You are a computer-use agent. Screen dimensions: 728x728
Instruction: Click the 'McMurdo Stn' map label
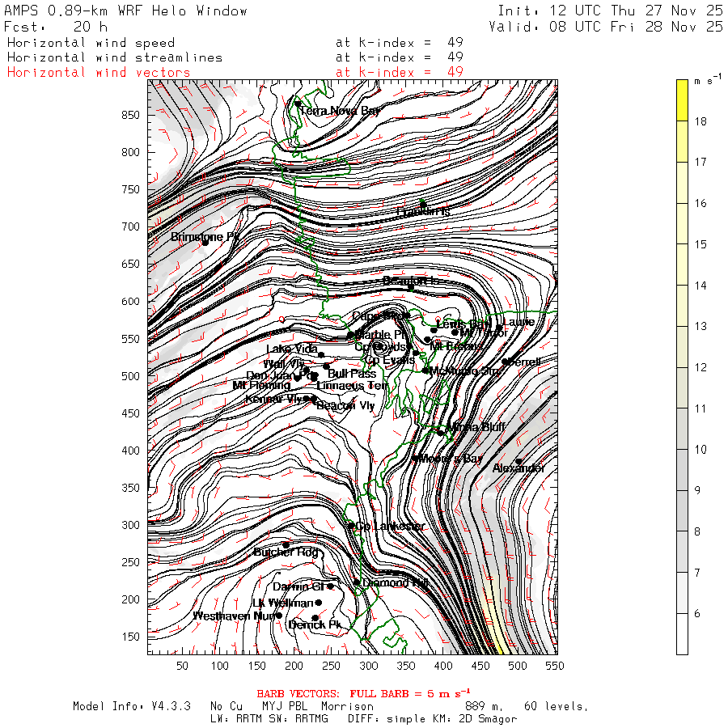click(464, 370)
